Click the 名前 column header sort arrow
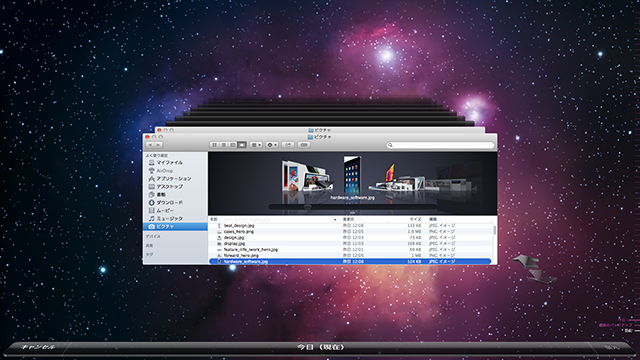Screen dimensions: 640x360 pos(335,220)
